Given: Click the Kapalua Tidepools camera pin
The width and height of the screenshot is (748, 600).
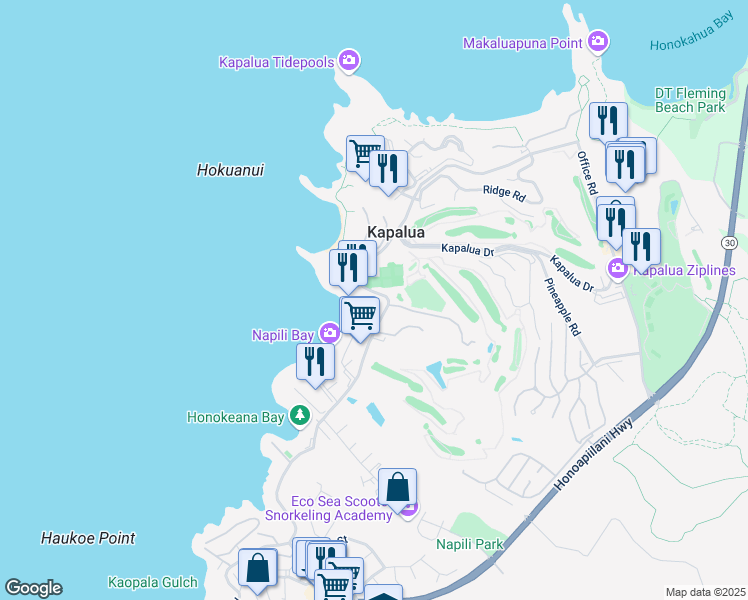Looking at the screenshot, I should coord(349,61).
